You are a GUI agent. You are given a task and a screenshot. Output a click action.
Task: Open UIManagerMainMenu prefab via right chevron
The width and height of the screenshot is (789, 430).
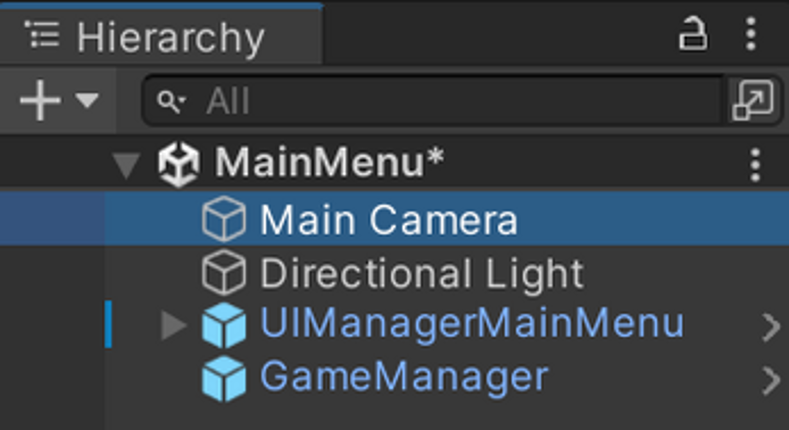(770, 327)
